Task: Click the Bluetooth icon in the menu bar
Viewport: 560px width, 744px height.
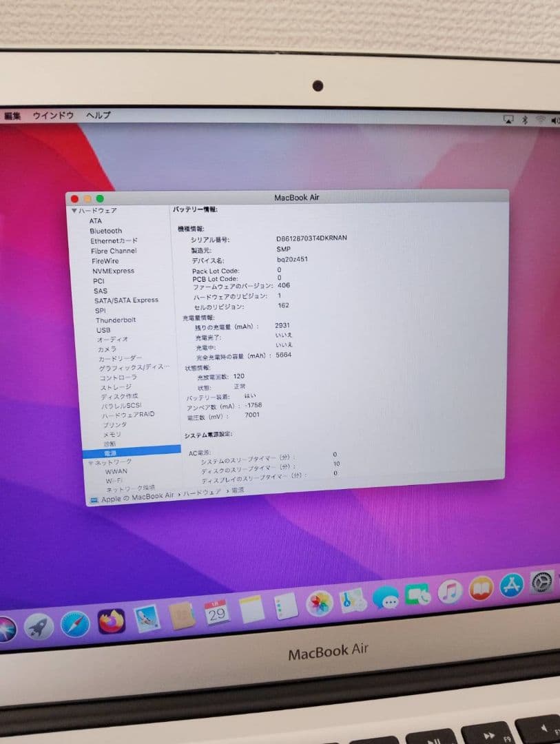Action: pyautogui.click(x=523, y=118)
